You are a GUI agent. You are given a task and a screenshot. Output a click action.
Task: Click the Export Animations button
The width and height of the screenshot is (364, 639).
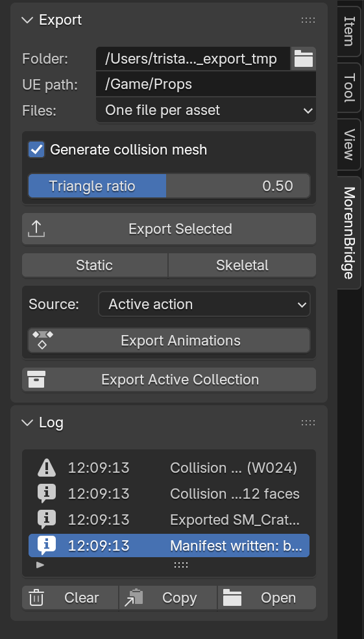point(169,340)
